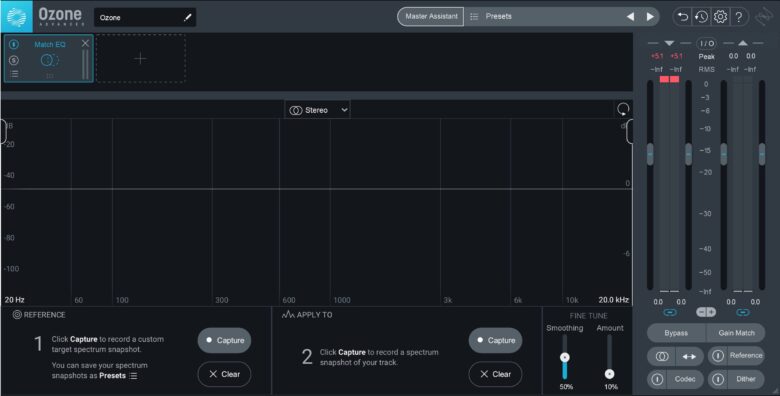Click the I/O meter options button
Image resolution: width=780 pixels, height=396 pixels.
pyautogui.click(x=706, y=44)
